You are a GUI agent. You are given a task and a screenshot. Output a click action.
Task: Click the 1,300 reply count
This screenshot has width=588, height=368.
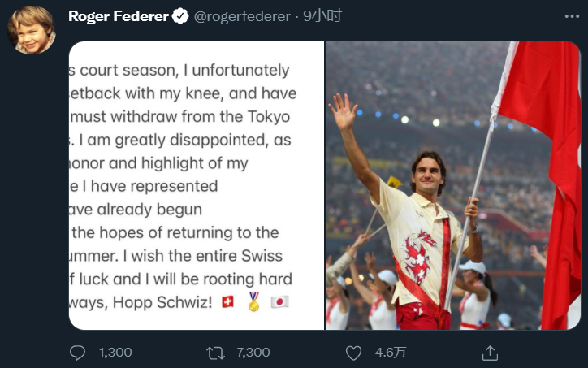pos(115,353)
